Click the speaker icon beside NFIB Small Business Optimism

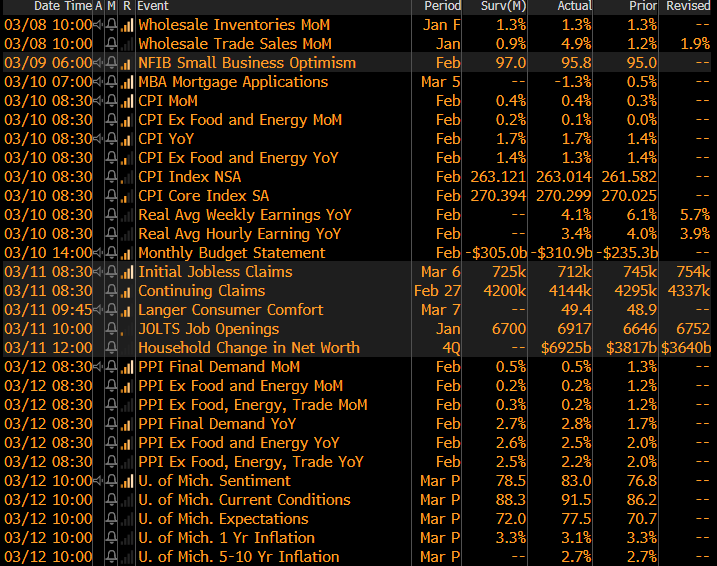[98, 62]
